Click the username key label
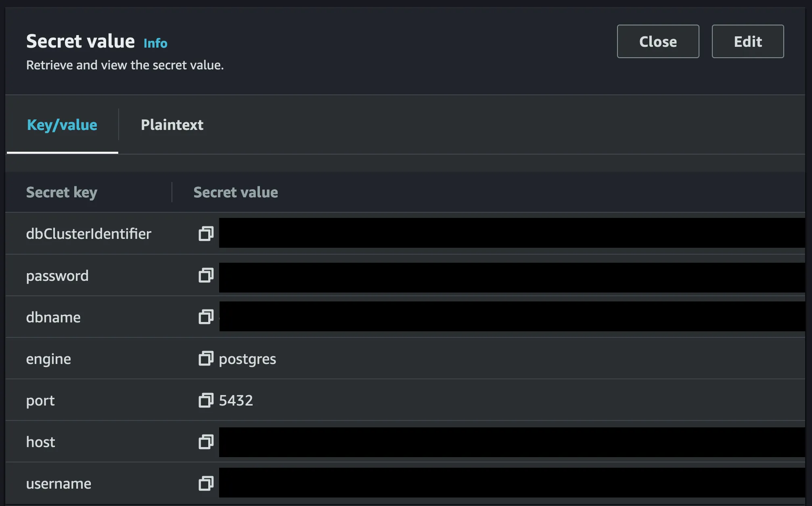The image size is (812, 506). [x=59, y=484]
